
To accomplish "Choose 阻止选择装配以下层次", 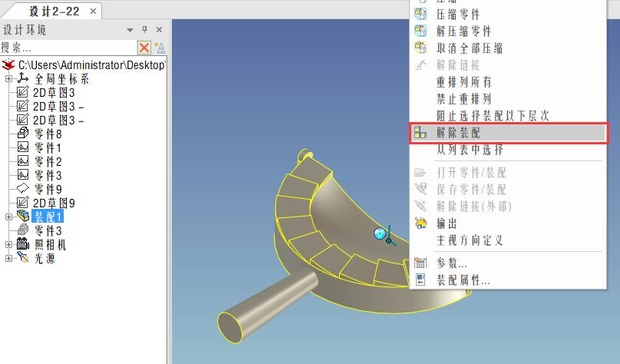I will [493, 115].
